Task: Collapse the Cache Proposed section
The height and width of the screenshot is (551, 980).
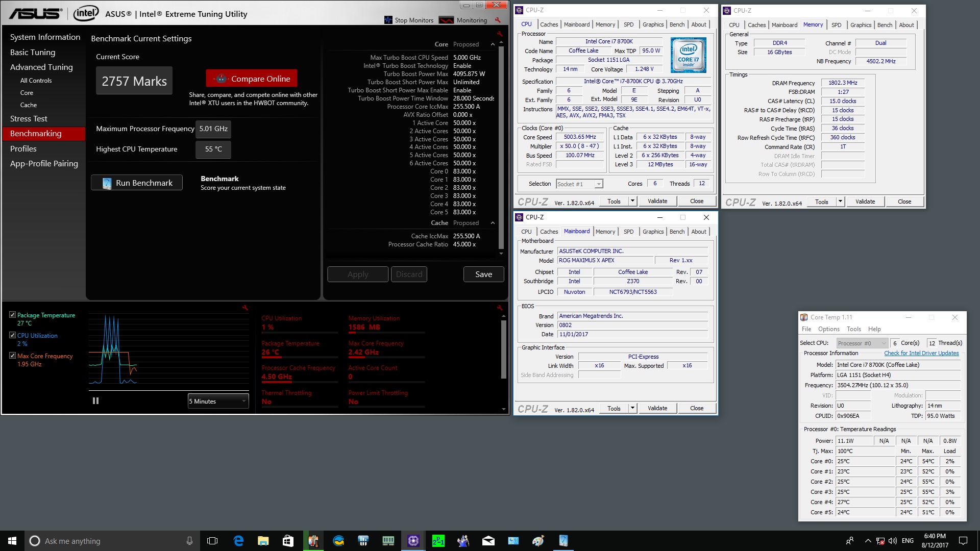Action: [493, 223]
